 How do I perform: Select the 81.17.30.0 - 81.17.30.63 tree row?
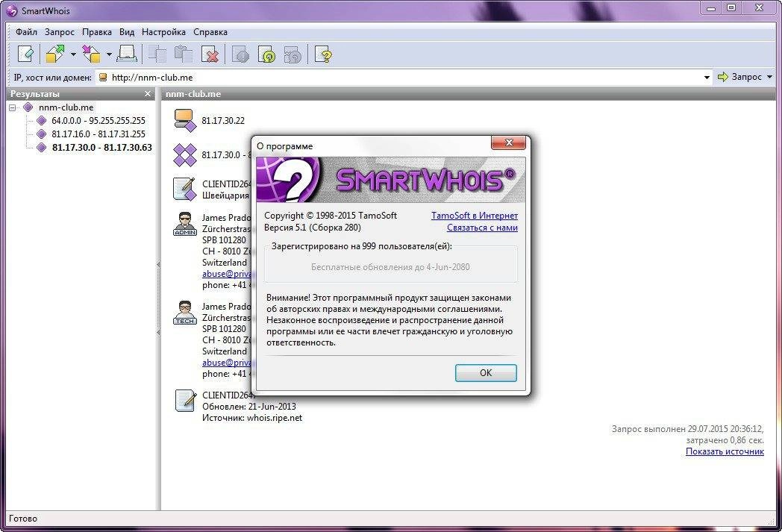pos(101,148)
